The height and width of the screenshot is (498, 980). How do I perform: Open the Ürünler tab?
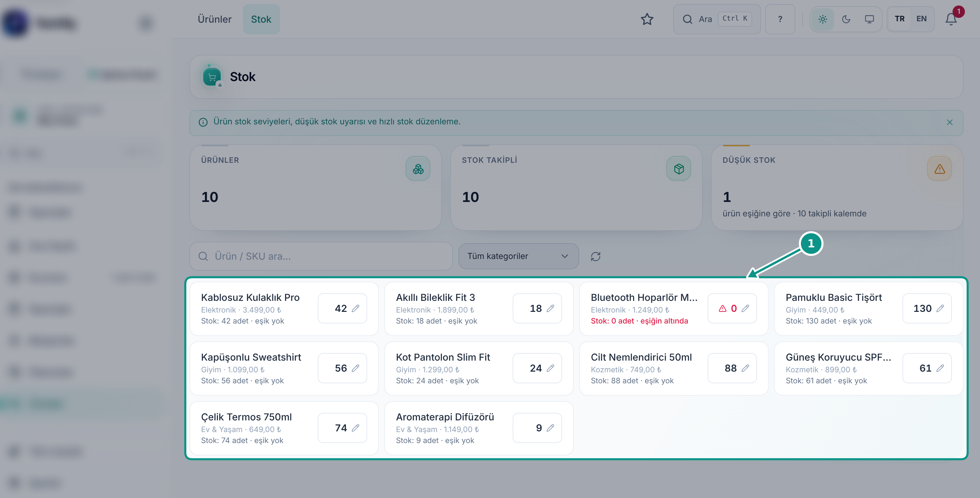(x=214, y=19)
